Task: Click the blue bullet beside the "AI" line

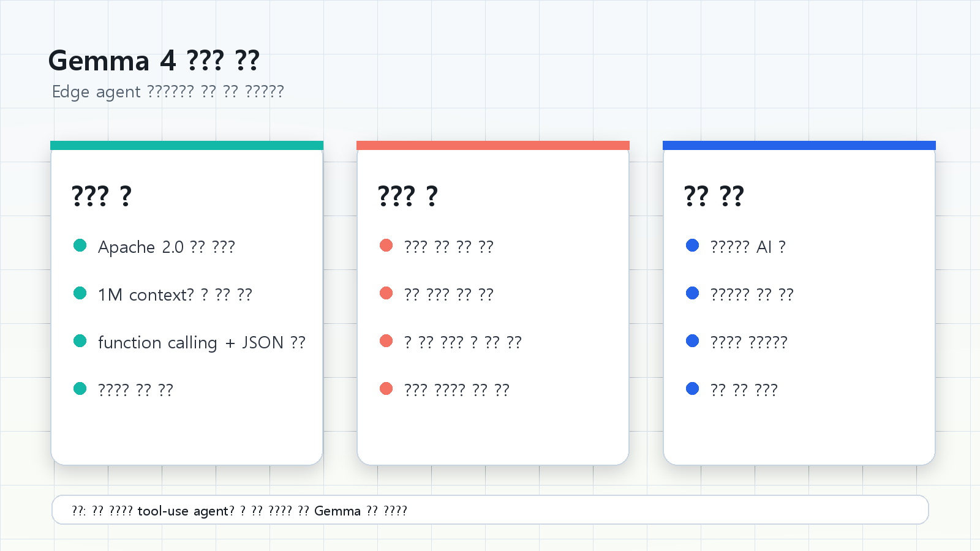Action: 693,246
